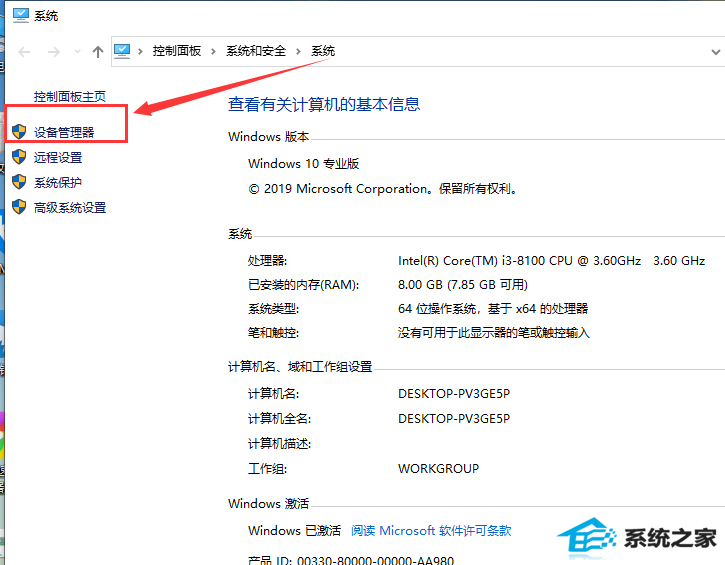Open 系统保护 link
This screenshot has height=565, width=725.
pos(58,182)
